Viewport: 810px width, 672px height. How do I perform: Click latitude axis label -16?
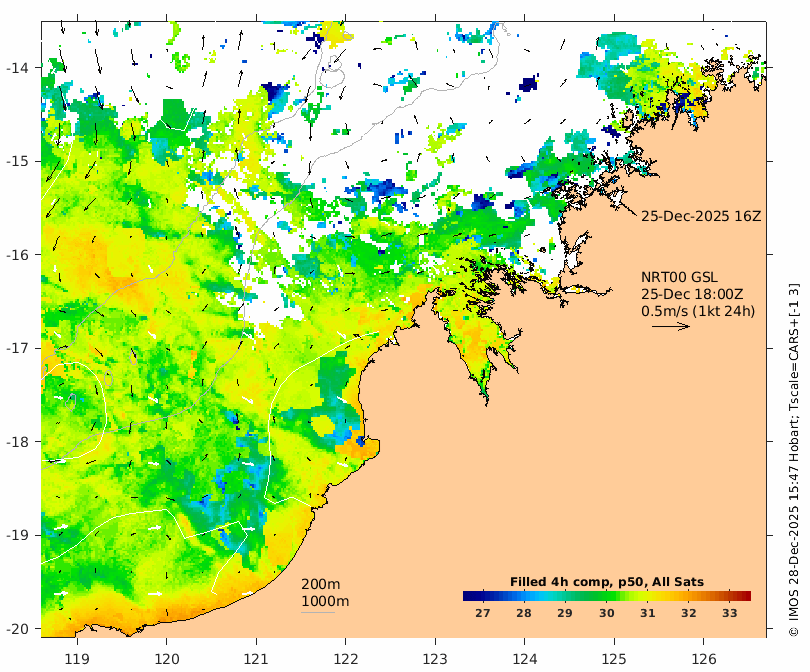click(x=18, y=255)
